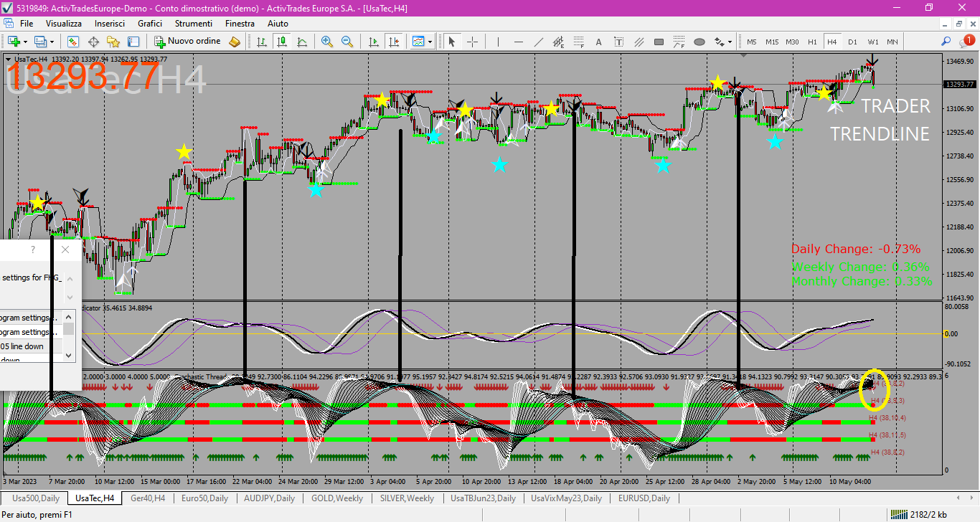
Task: Select the Fibonacci arc tool
Action: click(679, 42)
